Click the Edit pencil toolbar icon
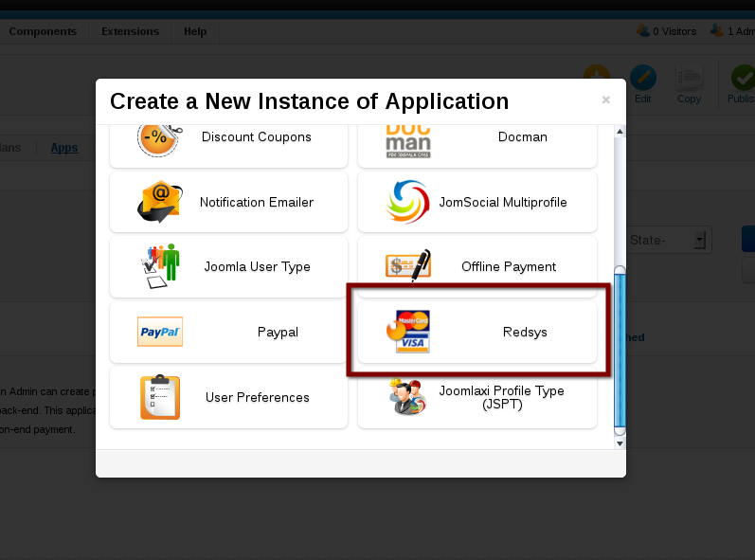The height and width of the screenshot is (560, 755). tap(643, 78)
